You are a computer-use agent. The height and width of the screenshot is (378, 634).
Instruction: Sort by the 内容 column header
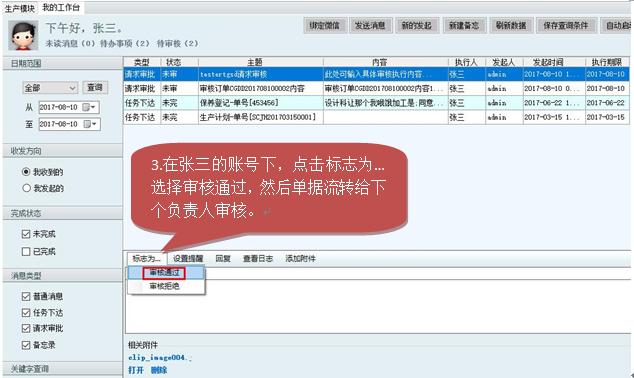(x=385, y=62)
